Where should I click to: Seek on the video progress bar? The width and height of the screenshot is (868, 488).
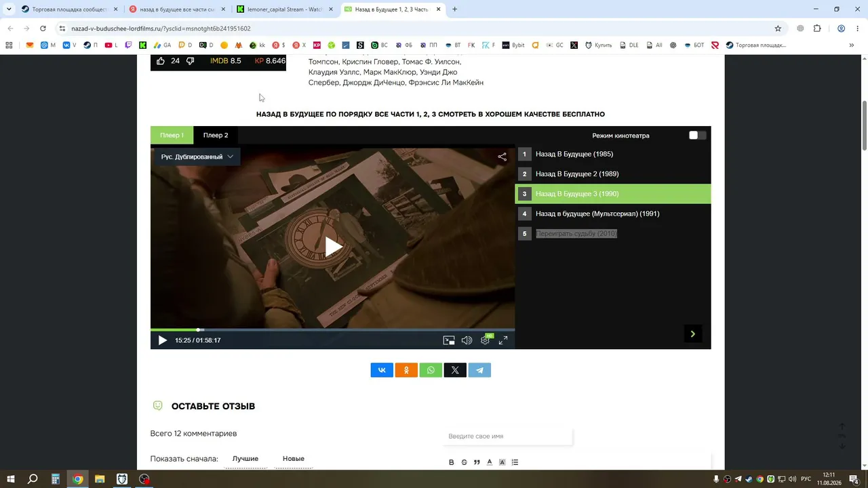point(332,330)
